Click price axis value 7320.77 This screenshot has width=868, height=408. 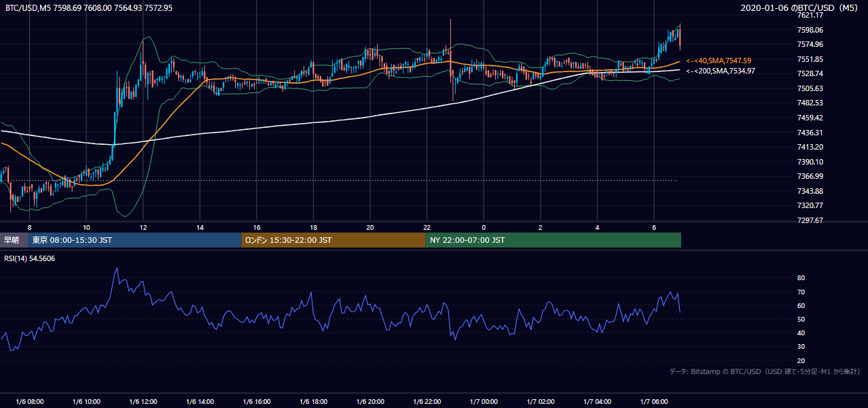(810, 205)
